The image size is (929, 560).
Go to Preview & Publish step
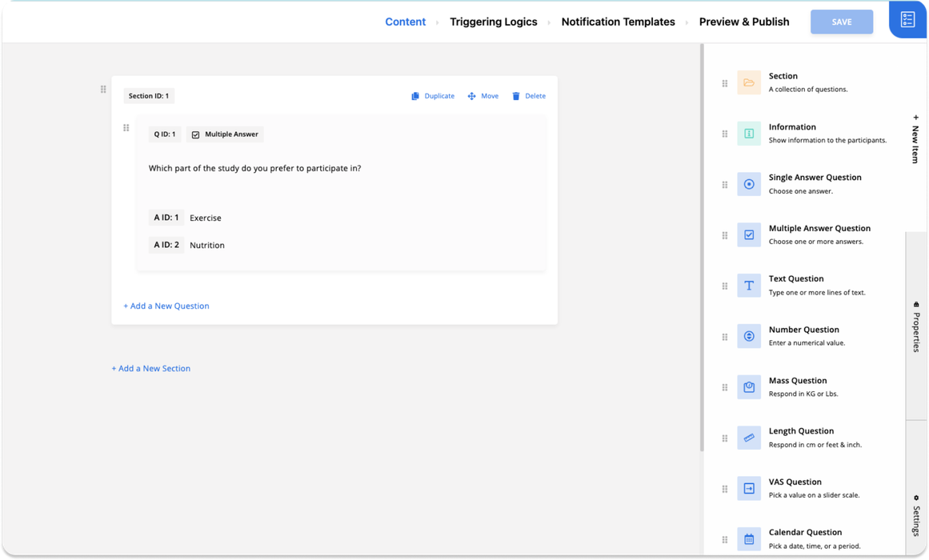[744, 22]
